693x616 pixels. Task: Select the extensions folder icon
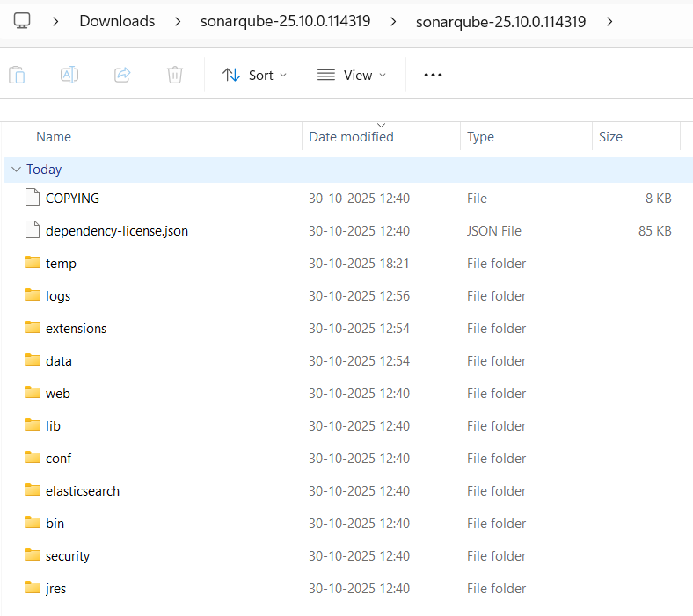(x=33, y=327)
